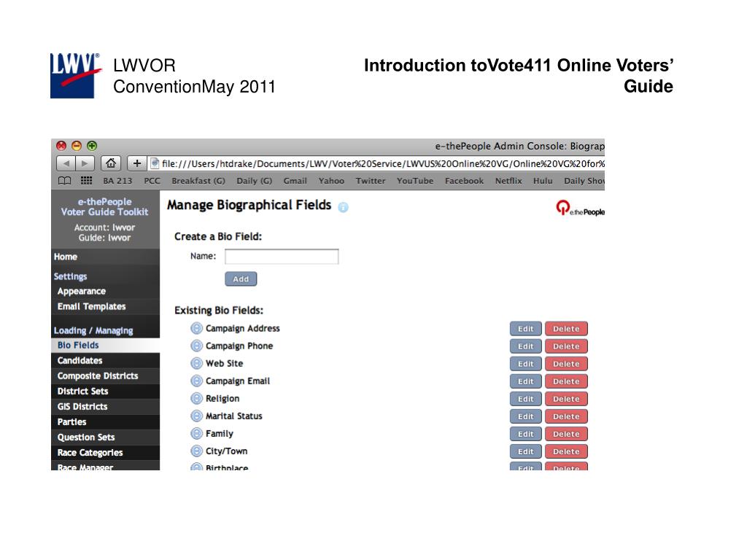Delete the Religion field
747x560 pixels.
[x=566, y=399]
